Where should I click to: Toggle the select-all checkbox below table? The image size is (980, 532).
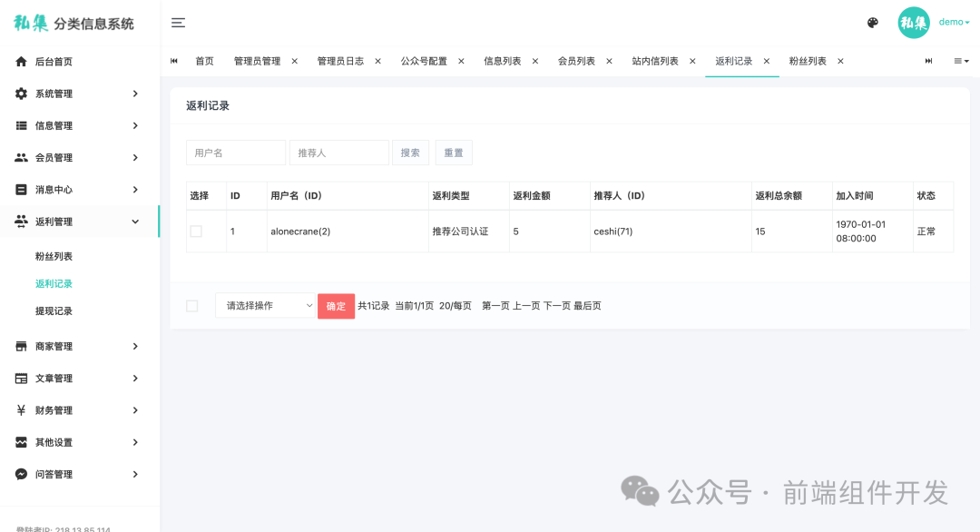click(x=191, y=306)
